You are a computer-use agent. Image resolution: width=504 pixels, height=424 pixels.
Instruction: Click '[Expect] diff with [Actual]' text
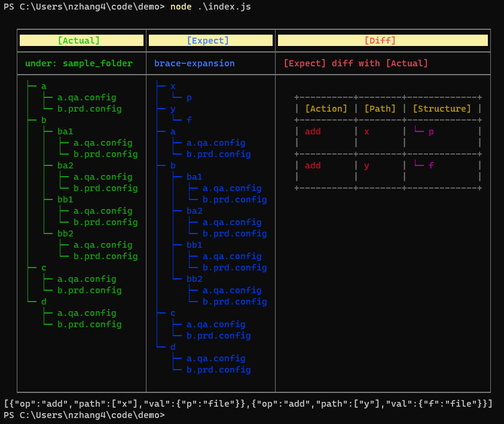[356, 63]
